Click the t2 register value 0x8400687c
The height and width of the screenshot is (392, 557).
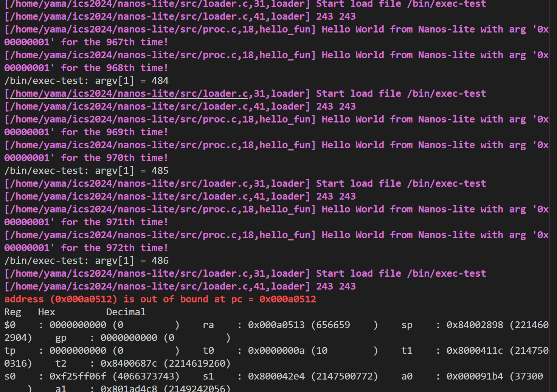pos(129,364)
